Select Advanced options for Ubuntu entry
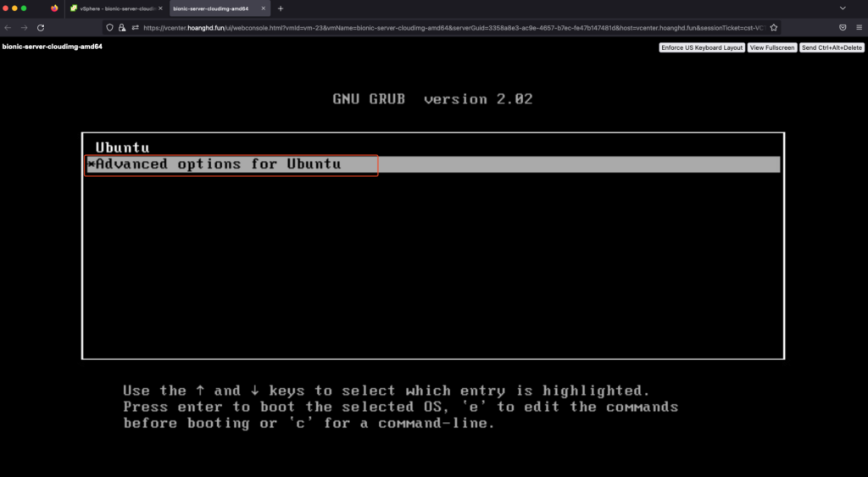The width and height of the screenshot is (868, 477). coord(433,164)
